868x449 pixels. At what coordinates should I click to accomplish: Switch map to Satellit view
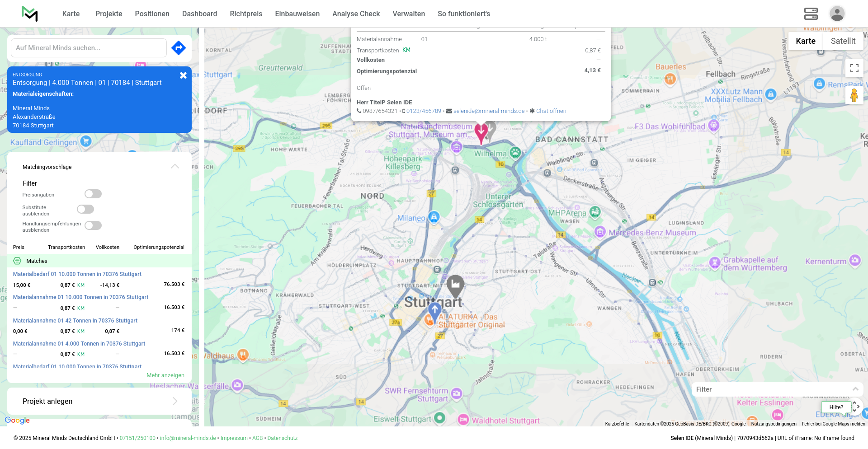coord(843,41)
